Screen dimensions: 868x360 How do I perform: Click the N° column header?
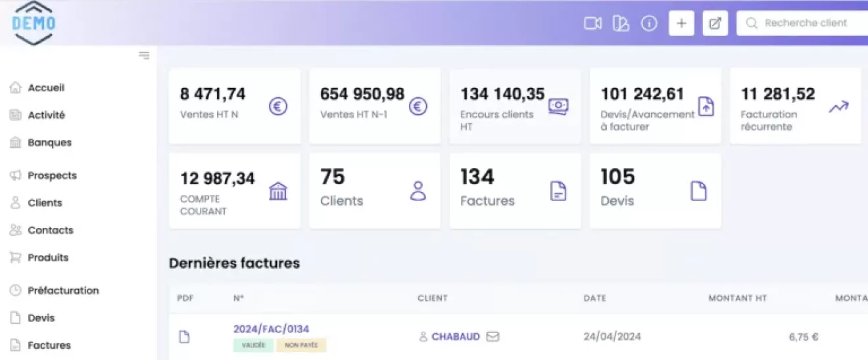pos(239,298)
